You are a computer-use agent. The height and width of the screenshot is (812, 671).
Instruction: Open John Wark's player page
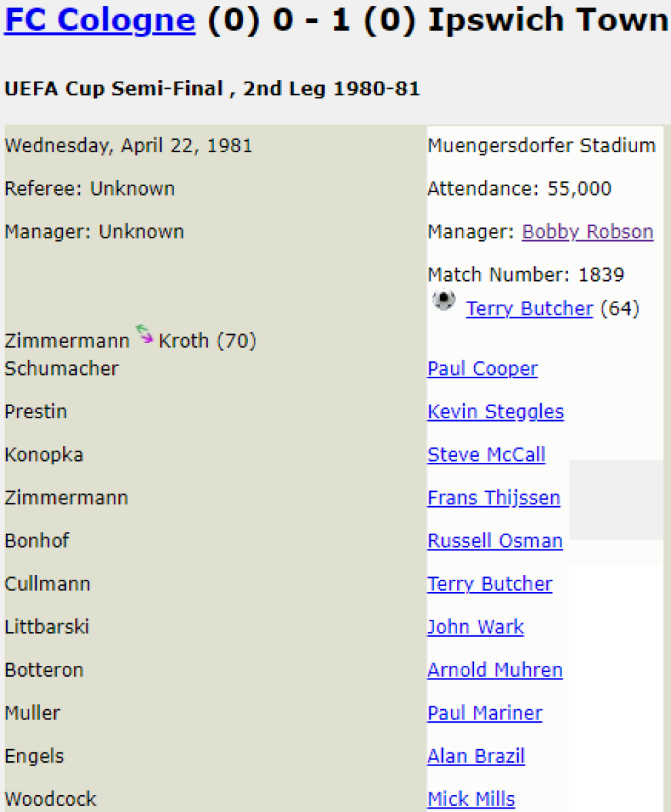475,627
